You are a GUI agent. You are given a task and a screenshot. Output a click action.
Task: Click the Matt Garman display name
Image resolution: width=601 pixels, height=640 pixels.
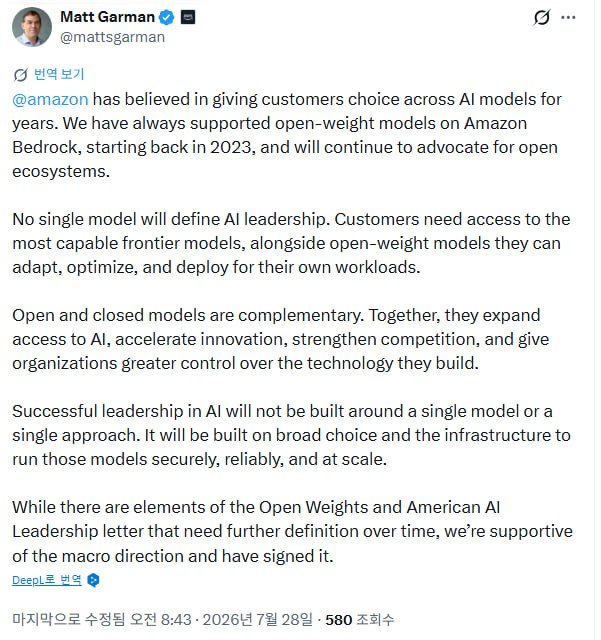click(x=108, y=17)
